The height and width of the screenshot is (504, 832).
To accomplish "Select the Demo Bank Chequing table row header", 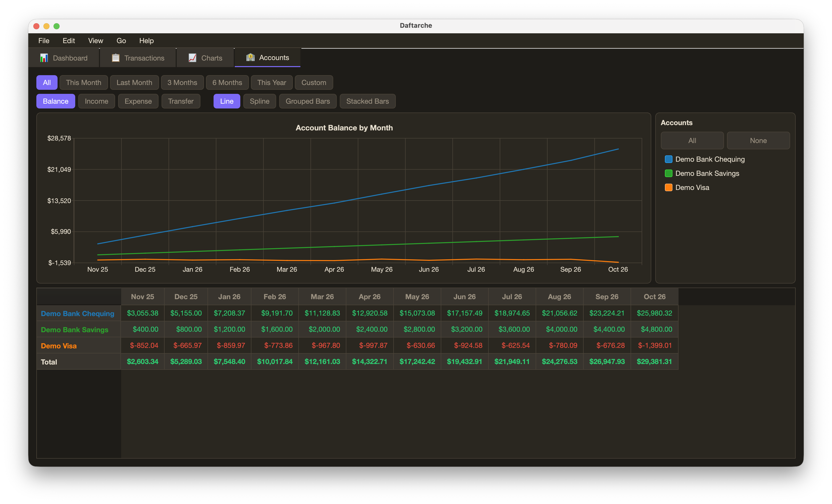I will 79,313.
